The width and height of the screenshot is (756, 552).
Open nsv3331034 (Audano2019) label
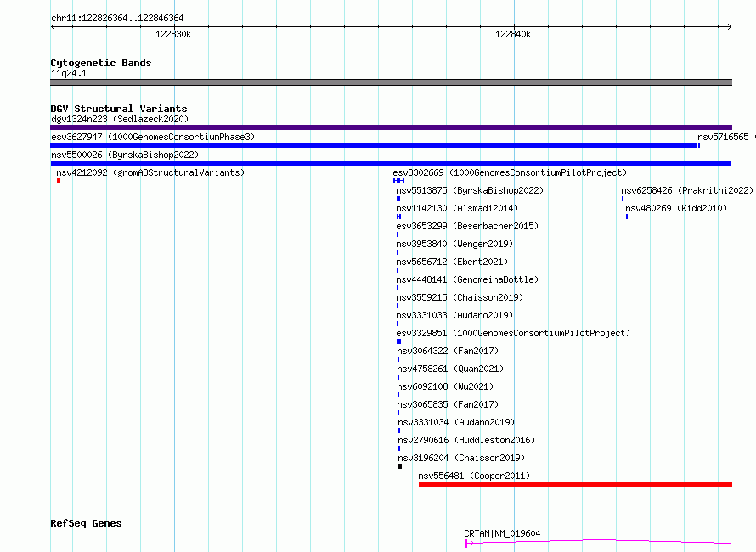point(456,422)
